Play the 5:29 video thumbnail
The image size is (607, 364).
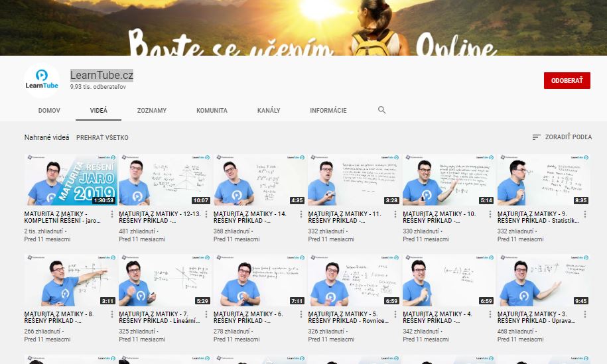click(x=165, y=280)
